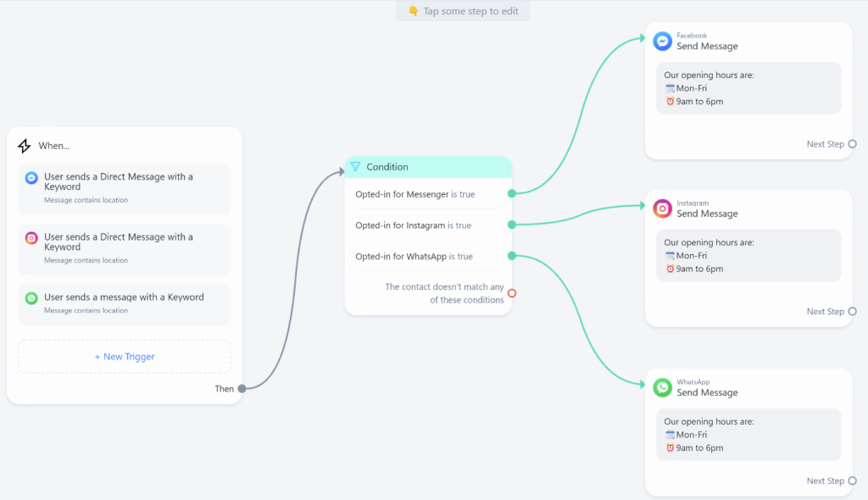The width and height of the screenshot is (868, 500).
Task: Click 'Next Step' label on WhatsApp card
Action: (x=825, y=481)
